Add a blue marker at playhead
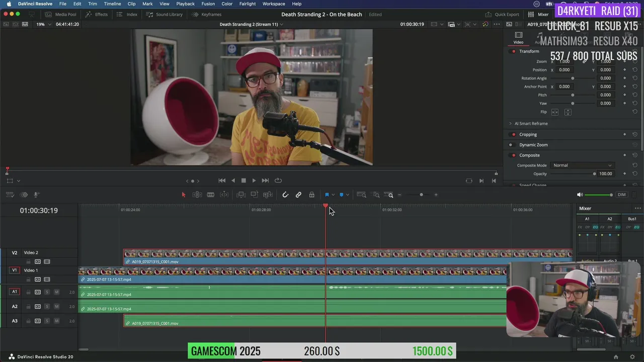The image size is (644, 362). click(341, 195)
